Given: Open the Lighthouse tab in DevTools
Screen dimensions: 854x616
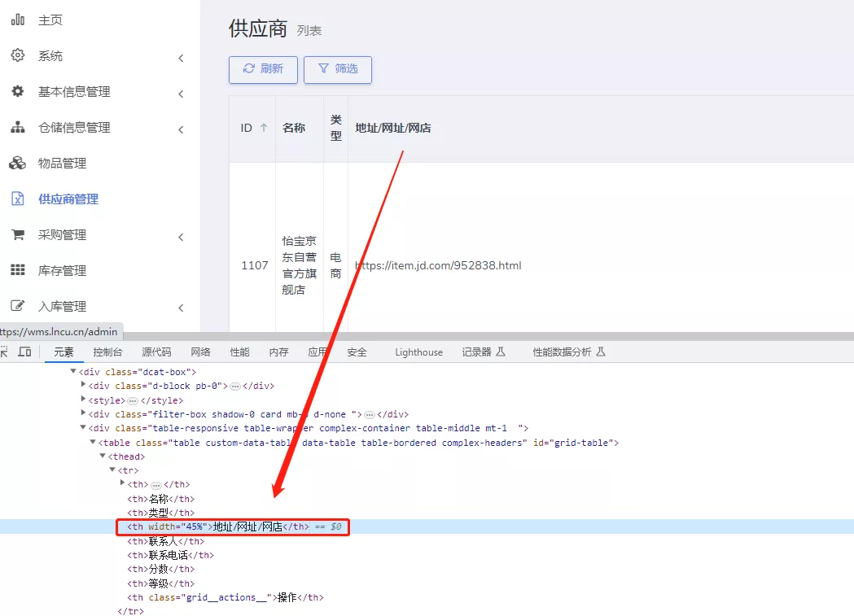Looking at the screenshot, I should point(418,352).
